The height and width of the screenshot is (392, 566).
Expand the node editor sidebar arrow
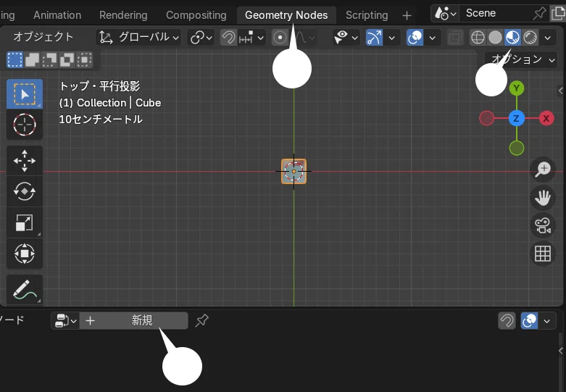pos(561,351)
